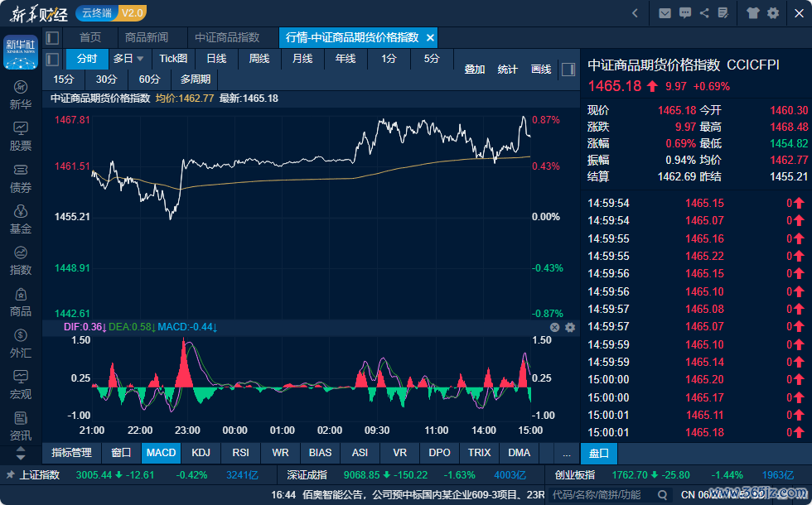
Task: Open the mail envelope icon
Action: coord(665,13)
